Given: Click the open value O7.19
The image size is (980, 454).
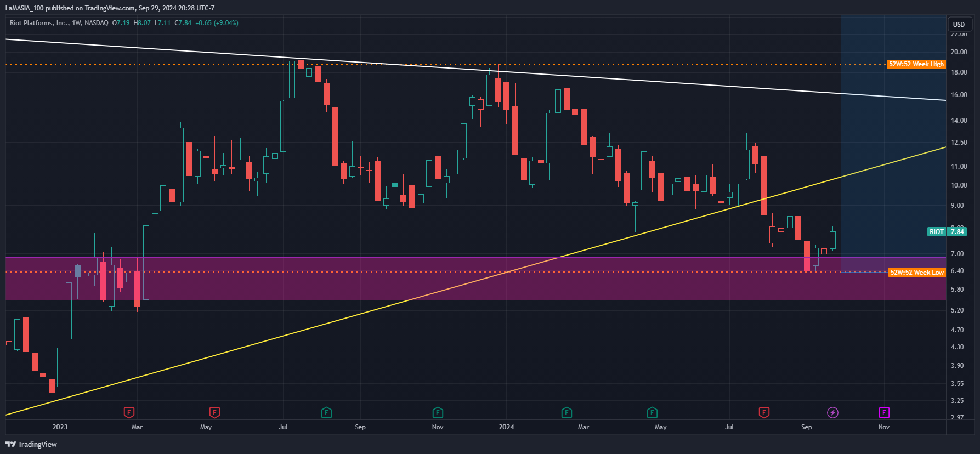Looking at the screenshot, I should tap(121, 23).
